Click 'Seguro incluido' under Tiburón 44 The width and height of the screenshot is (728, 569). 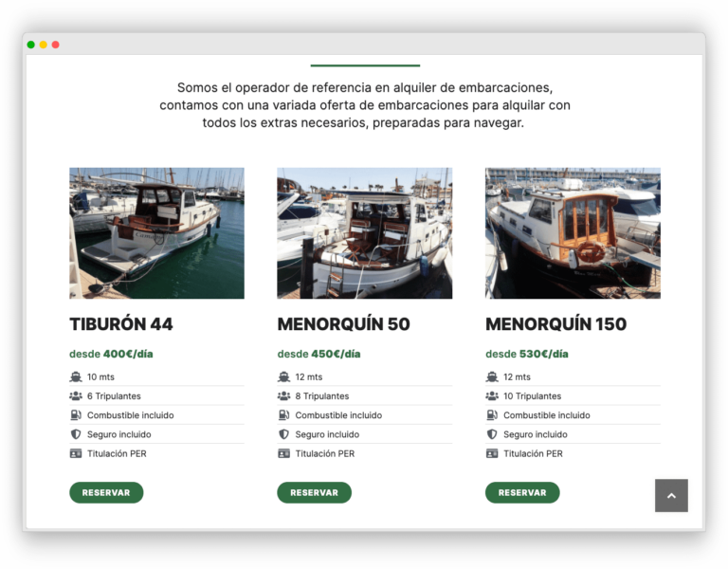click(x=119, y=434)
